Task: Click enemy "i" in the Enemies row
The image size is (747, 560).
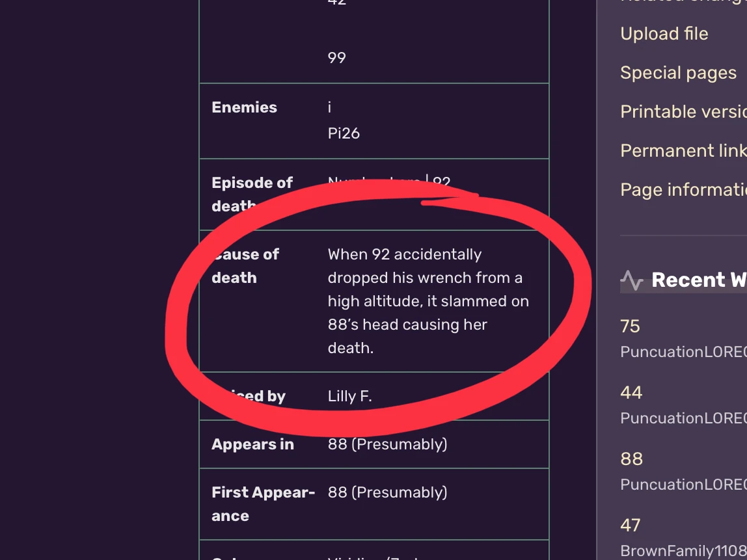Action: tap(329, 108)
